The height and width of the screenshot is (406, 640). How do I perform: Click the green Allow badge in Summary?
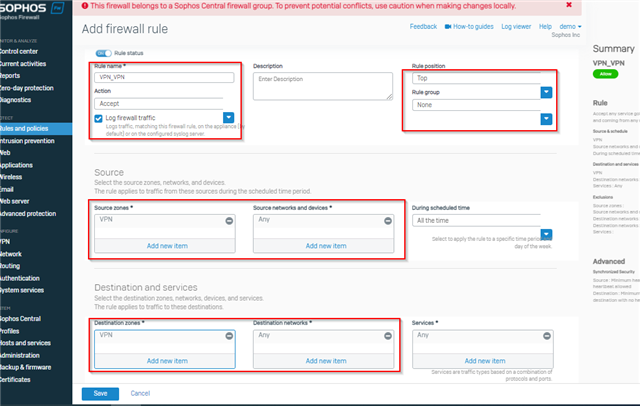point(605,74)
